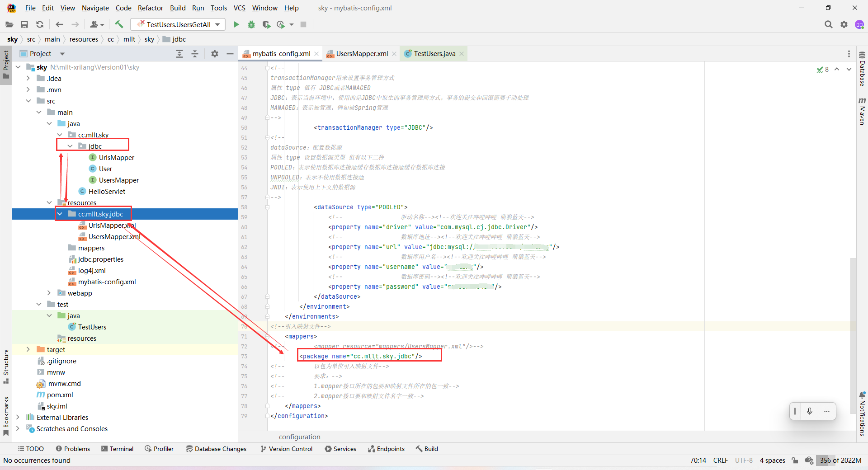Open the run configuration dropdown

click(x=178, y=24)
